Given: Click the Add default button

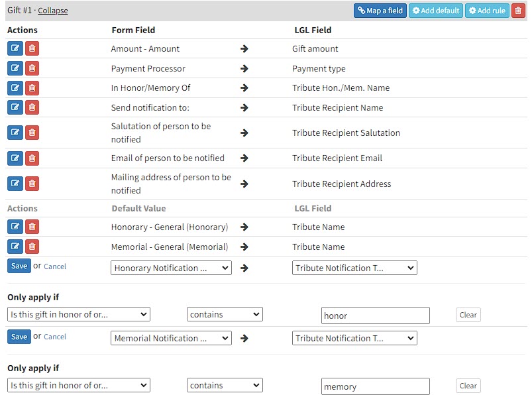Looking at the screenshot, I should pyautogui.click(x=435, y=11).
